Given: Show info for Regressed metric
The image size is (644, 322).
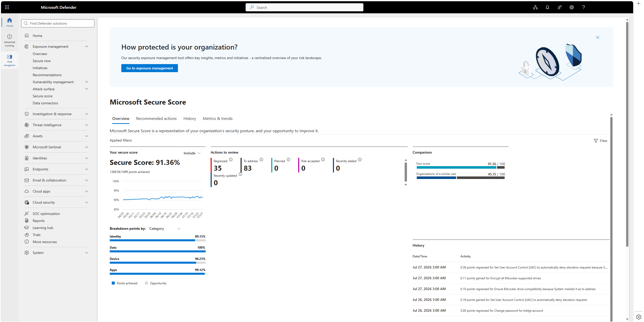Looking at the screenshot, I should point(231,160).
